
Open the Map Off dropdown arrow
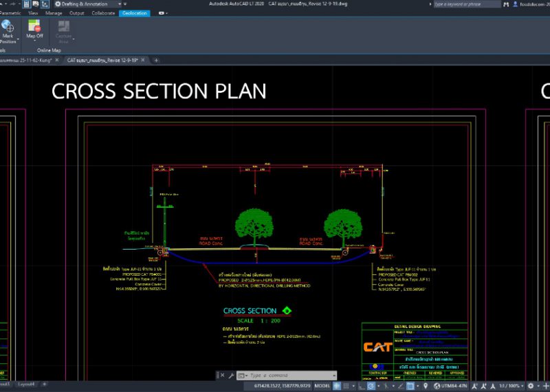(34, 41)
